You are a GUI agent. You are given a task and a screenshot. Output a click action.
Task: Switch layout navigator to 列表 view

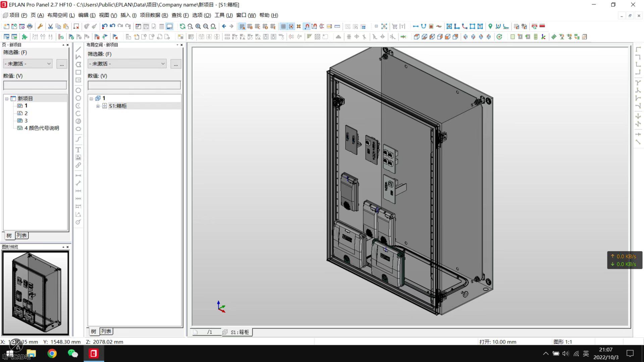coord(106,331)
